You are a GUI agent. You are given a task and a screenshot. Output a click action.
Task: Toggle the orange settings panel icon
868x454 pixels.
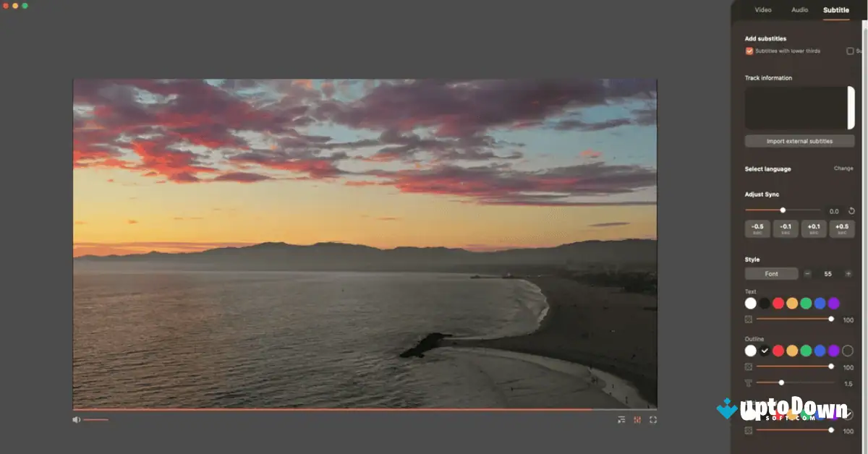pyautogui.click(x=637, y=419)
